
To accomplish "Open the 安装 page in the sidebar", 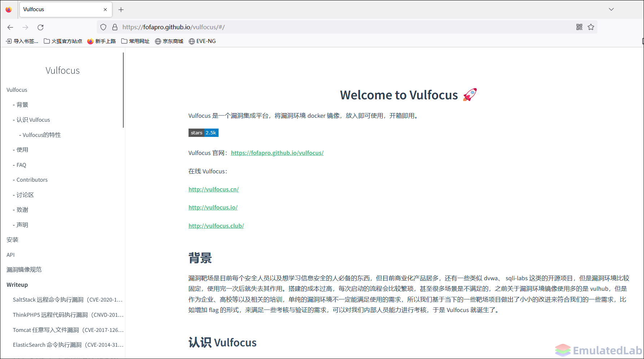I will tap(12, 240).
